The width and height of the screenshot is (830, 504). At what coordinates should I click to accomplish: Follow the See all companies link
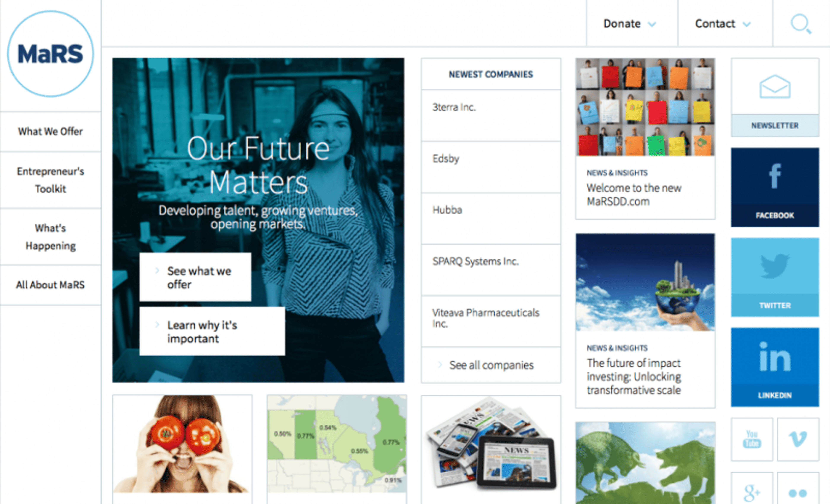tap(491, 365)
